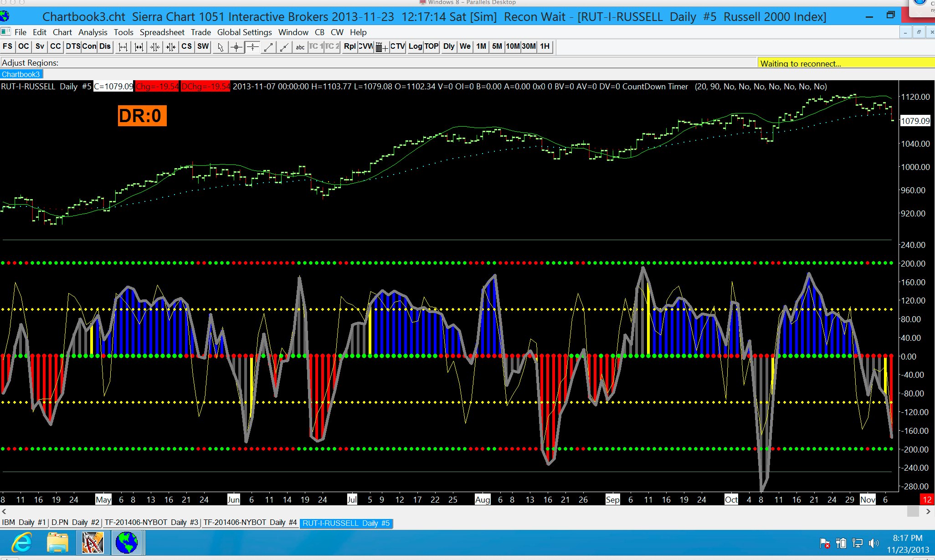Viewport: 935px width, 560px height.
Task: Select the line drawing tool
Action: [268, 47]
